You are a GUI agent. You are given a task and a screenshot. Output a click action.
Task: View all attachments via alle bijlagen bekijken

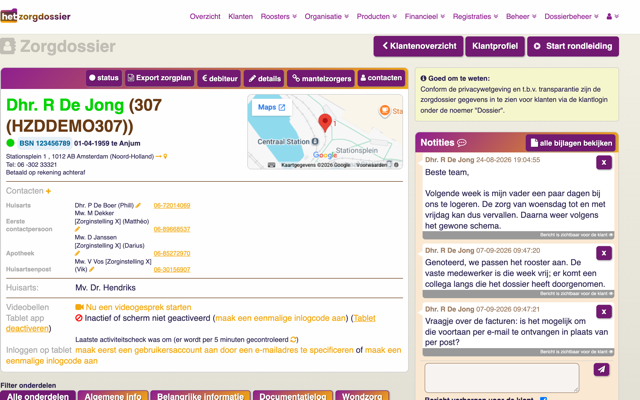571,143
